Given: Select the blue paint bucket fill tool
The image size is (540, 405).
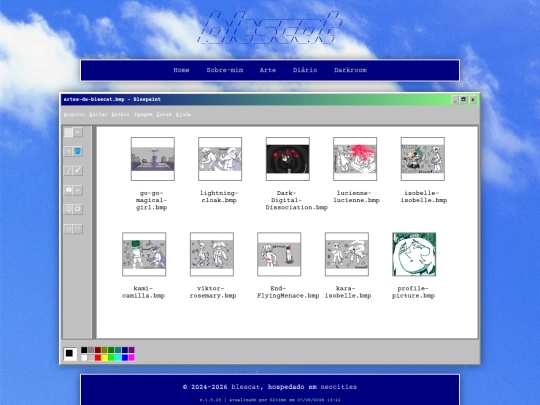Looking at the screenshot, I should pyautogui.click(x=78, y=152).
